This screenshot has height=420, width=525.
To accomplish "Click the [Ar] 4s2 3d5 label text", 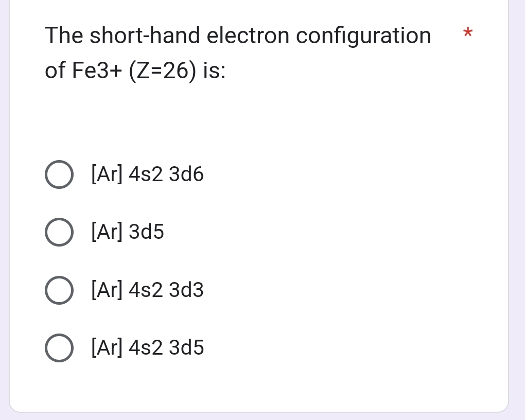I will pos(147,347).
